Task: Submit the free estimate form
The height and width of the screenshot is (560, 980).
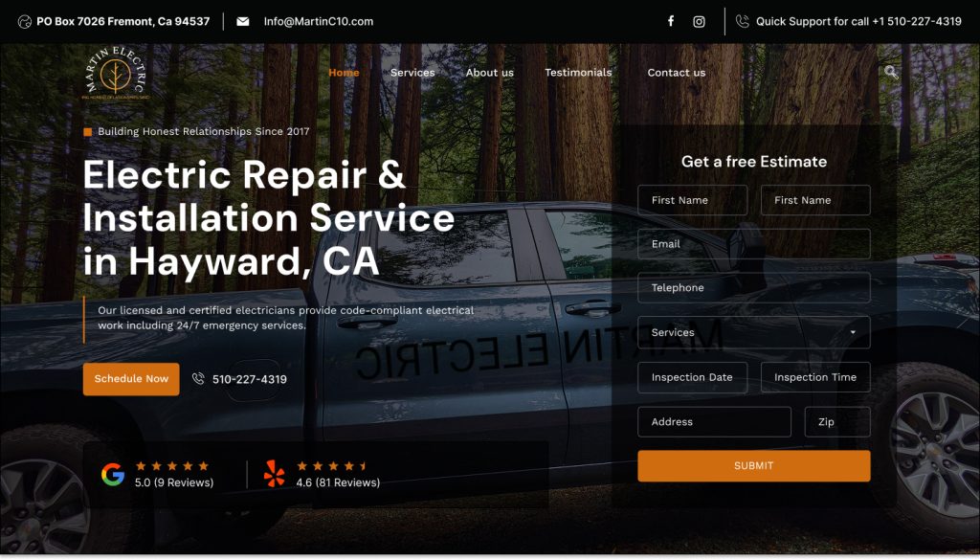Action: 754,465
